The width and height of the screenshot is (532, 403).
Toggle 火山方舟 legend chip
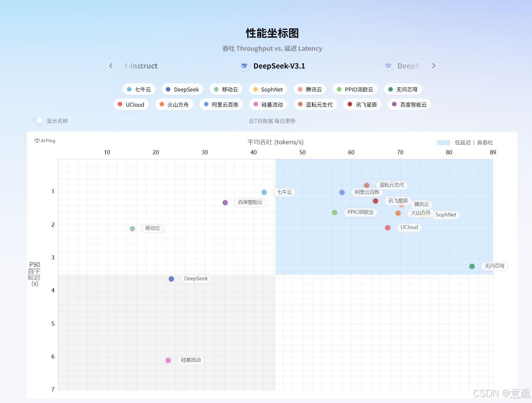click(174, 104)
